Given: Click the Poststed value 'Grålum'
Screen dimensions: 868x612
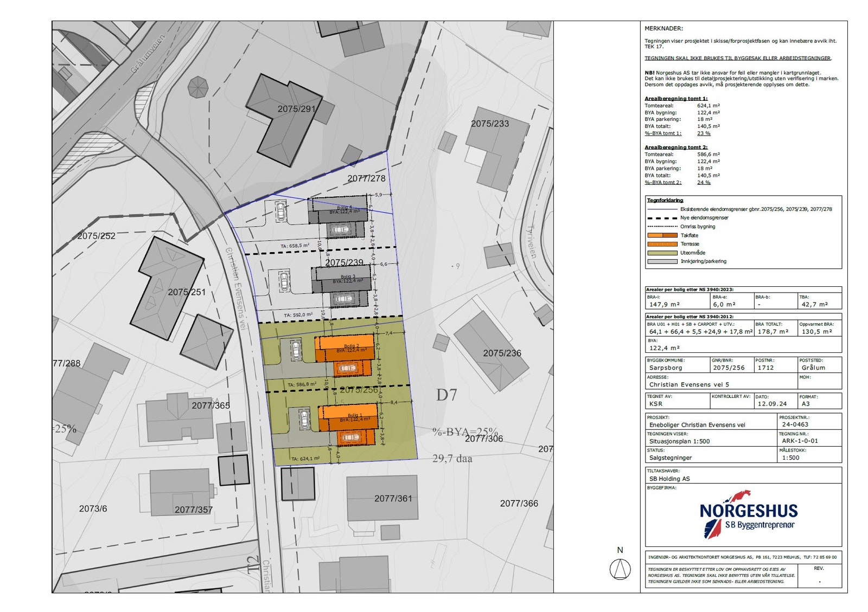Looking at the screenshot, I should point(813,368).
